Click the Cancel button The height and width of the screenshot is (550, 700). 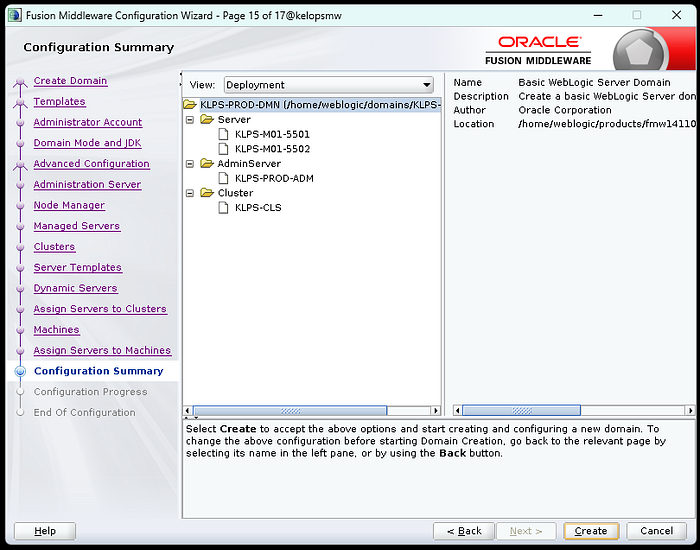(x=657, y=531)
